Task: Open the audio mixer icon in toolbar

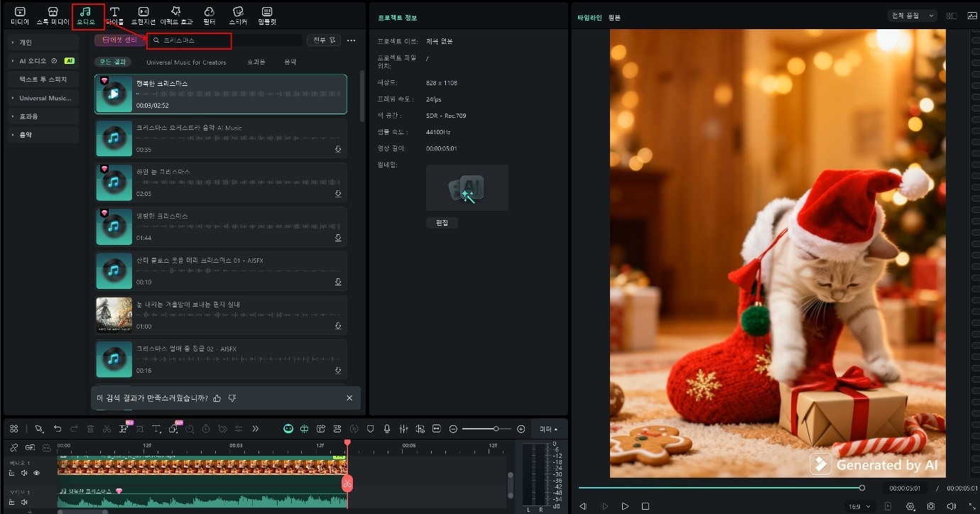Action: point(403,429)
